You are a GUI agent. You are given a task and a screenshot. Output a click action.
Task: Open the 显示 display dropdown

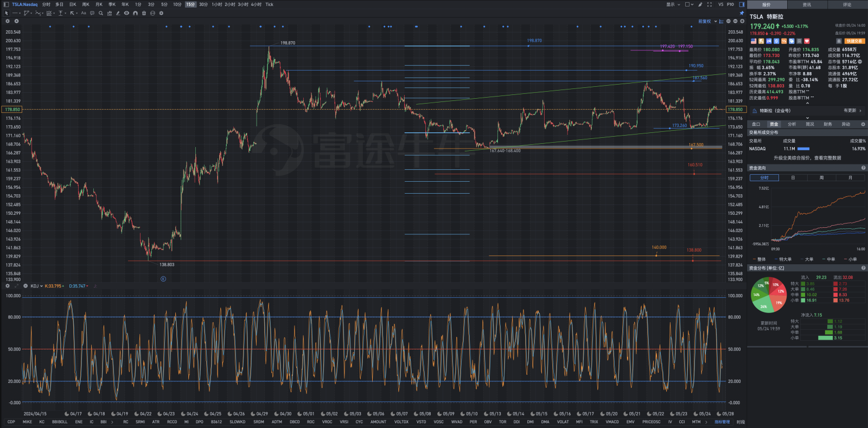pyautogui.click(x=673, y=4)
